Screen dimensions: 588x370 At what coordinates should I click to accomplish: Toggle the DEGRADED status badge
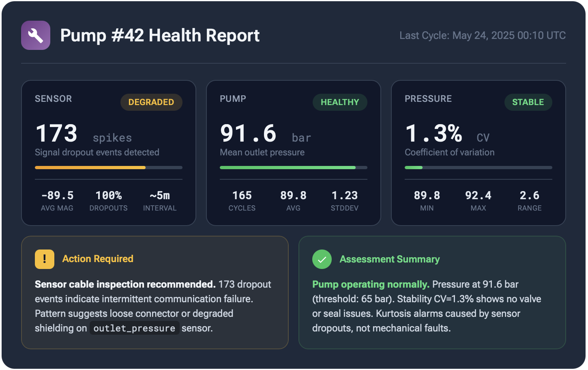pyautogui.click(x=151, y=102)
